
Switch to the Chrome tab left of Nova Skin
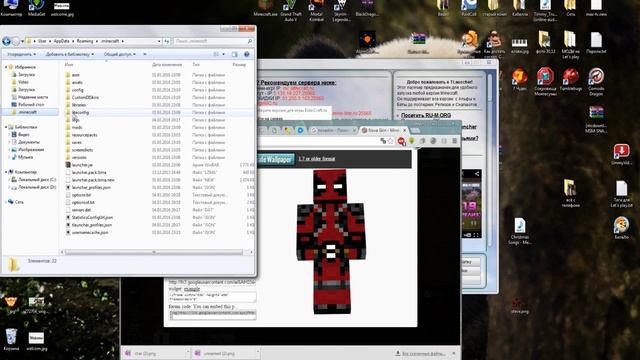pyautogui.click(x=333, y=130)
